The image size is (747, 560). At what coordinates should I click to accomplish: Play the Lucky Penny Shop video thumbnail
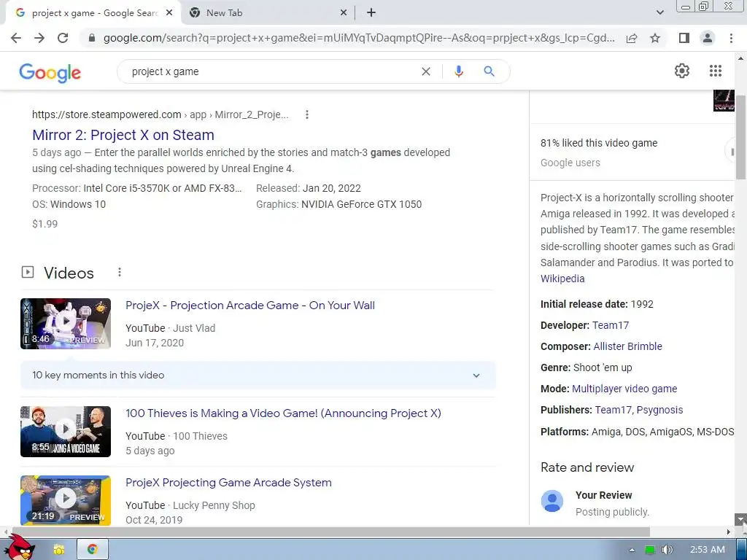click(66, 500)
